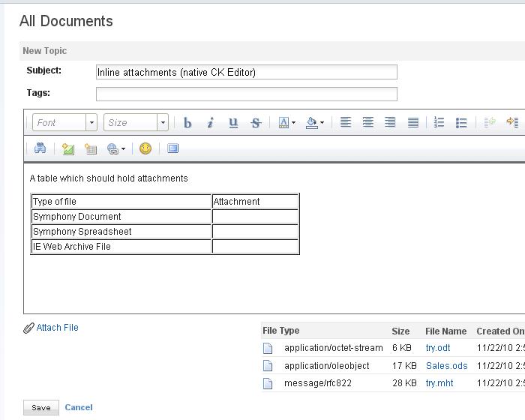
Task: Align text to the left
Action: pos(345,123)
